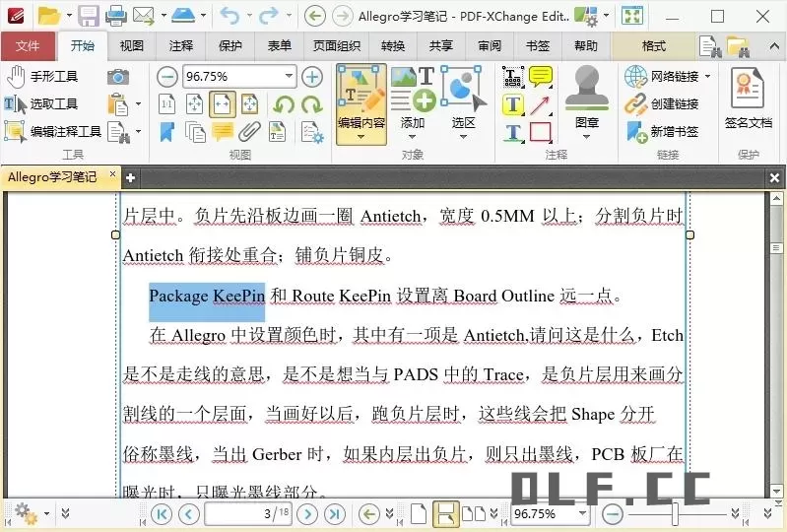Click the vertical scrollbar down arrow
Viewport: 787px width, 532px height.
tap(776, 491)
